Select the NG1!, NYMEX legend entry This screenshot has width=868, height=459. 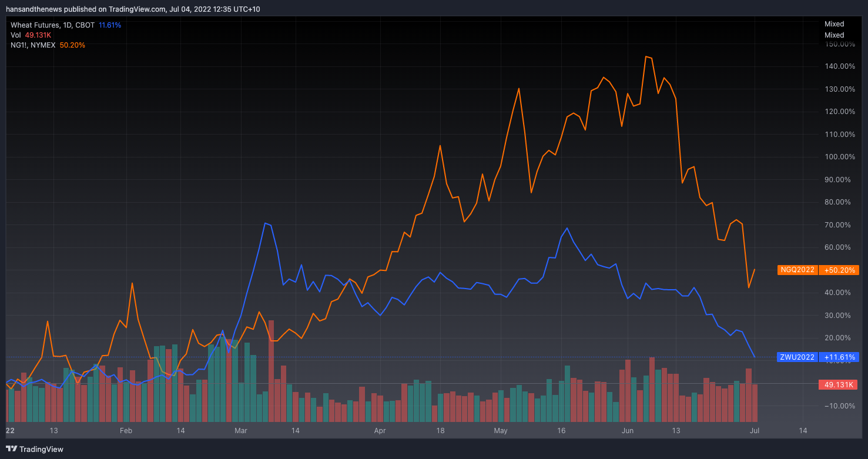pos(33,45)
